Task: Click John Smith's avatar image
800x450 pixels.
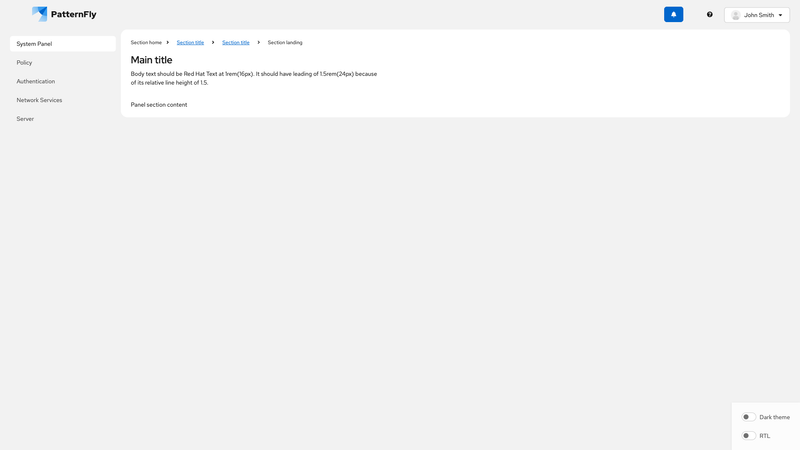Action: point(736,15)
